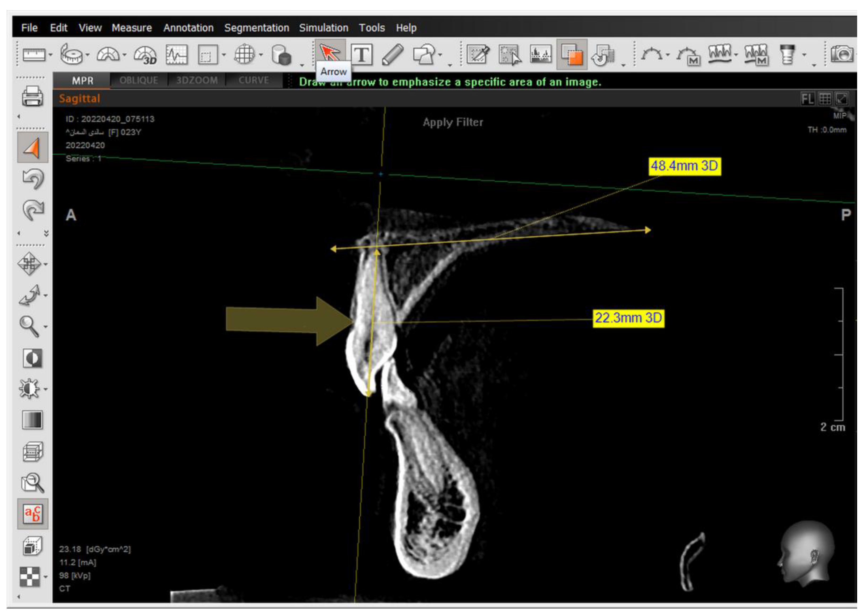Expand sidebar double-chevron overflow
868x615 pixels.
click(x=46, y=233)
